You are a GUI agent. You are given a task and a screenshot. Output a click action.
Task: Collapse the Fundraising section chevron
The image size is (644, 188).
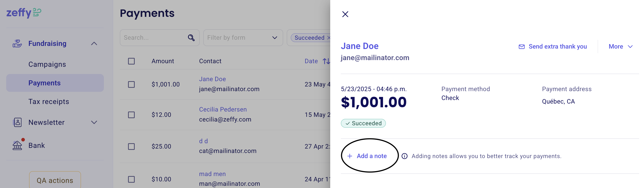pos(94,44)
